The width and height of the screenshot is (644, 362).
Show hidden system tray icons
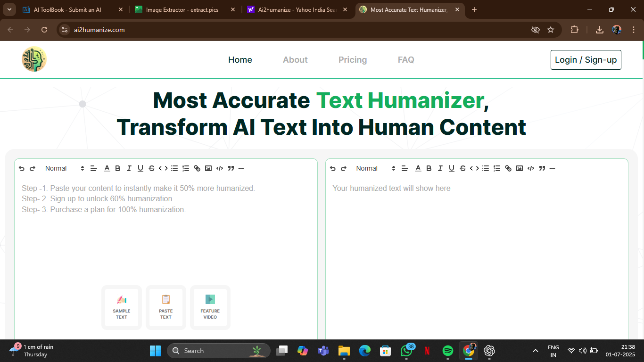(535, 351)
